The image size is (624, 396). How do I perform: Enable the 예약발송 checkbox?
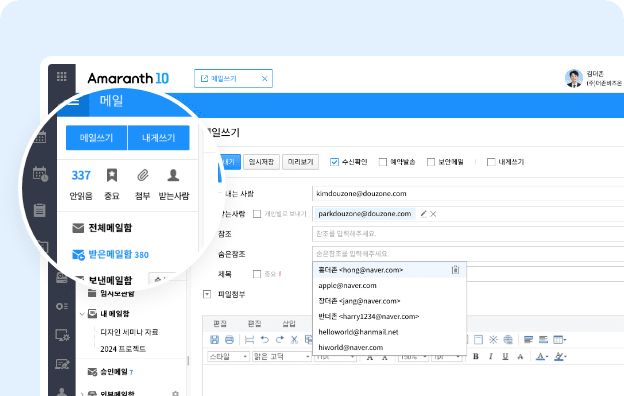(382, 162)
